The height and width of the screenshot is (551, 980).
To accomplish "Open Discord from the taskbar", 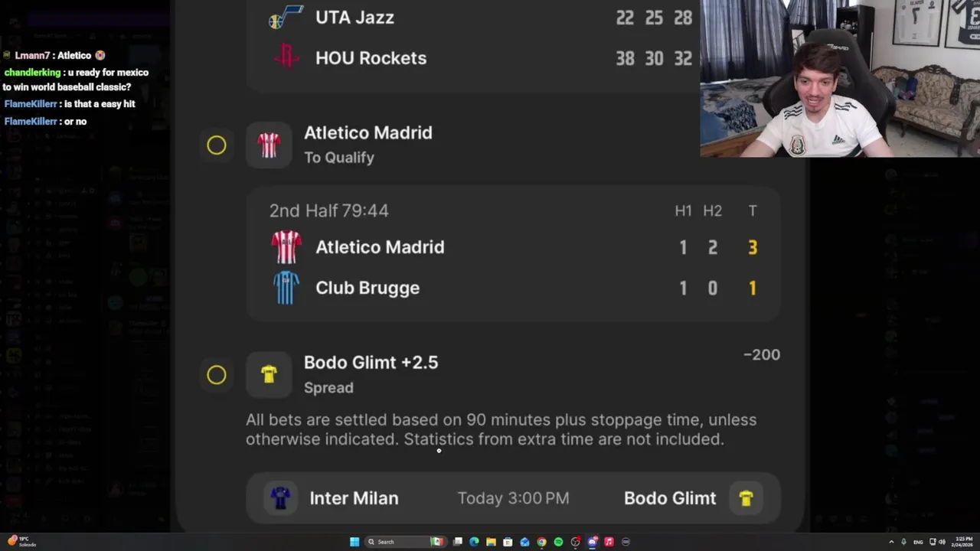I will point(592,542).
